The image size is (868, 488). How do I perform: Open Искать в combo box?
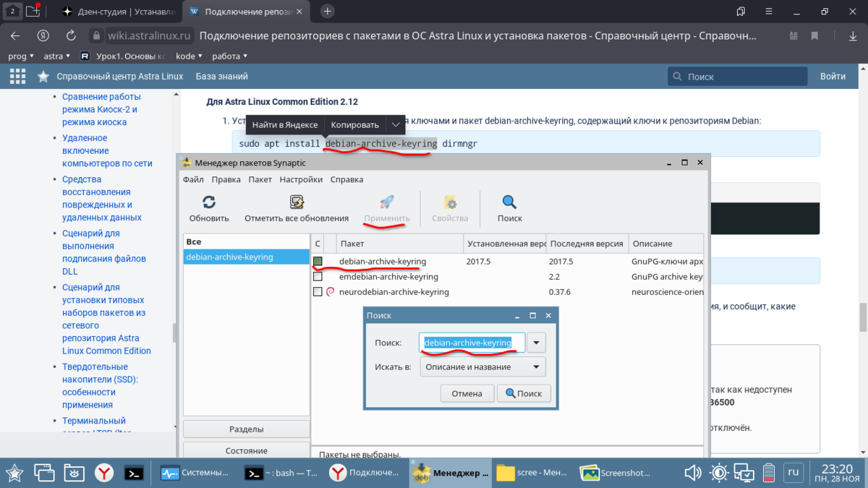482,367
